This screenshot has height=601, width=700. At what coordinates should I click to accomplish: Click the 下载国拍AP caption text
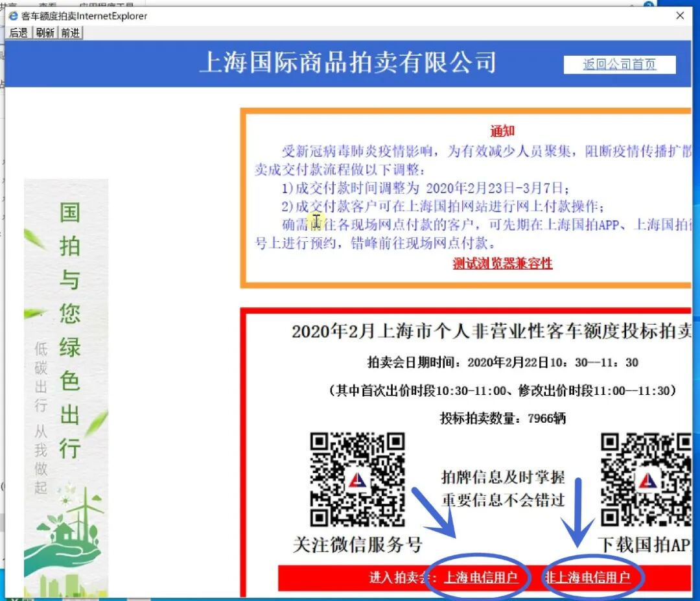click(x=645, y=545)
